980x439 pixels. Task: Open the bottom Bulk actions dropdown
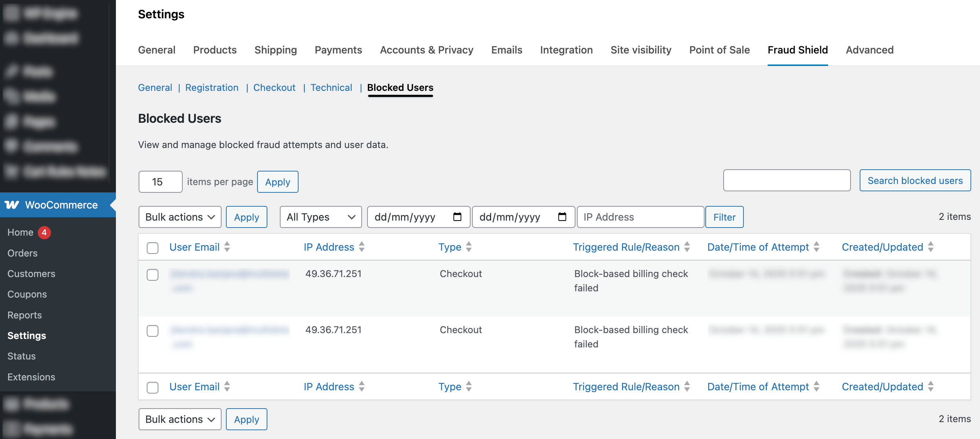point(180,419)
